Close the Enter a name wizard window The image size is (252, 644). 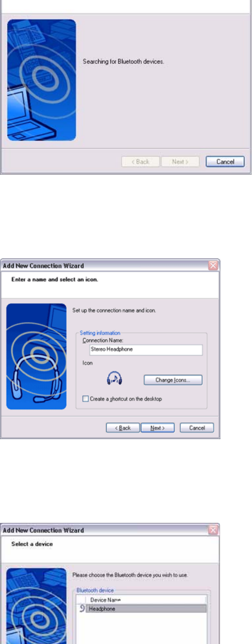213,266
